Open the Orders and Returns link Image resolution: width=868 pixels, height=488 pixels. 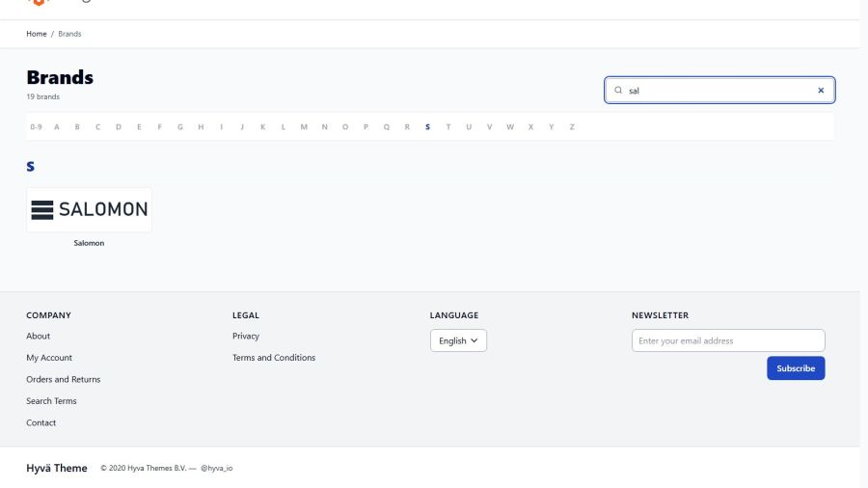coord(63,379)
